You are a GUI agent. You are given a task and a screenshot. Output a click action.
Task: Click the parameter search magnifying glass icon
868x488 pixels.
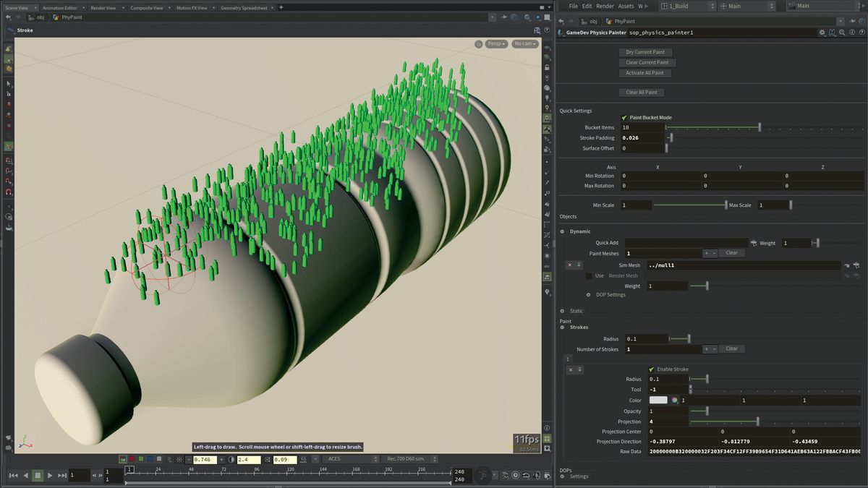click(842, 33)
